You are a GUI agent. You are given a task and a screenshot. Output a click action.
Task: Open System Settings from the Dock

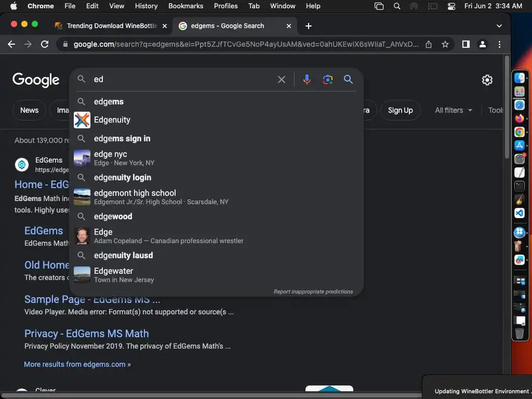point(520,159)
